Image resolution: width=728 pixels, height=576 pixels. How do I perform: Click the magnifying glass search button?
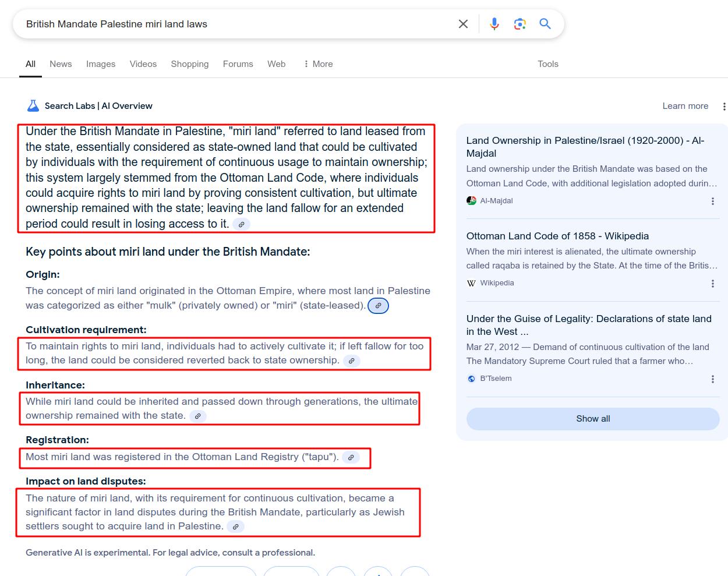pyautogui.click(x=545, y=24)
